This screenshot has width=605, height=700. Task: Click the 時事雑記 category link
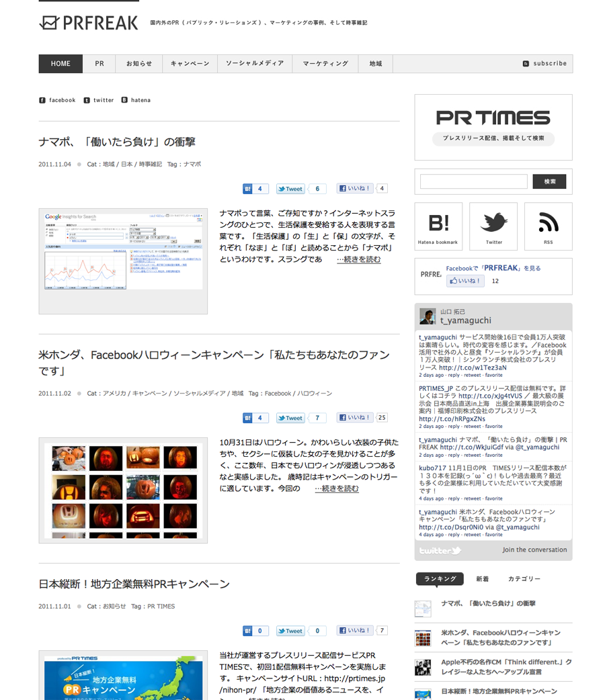pyautogui.click(x=150, y=165)
